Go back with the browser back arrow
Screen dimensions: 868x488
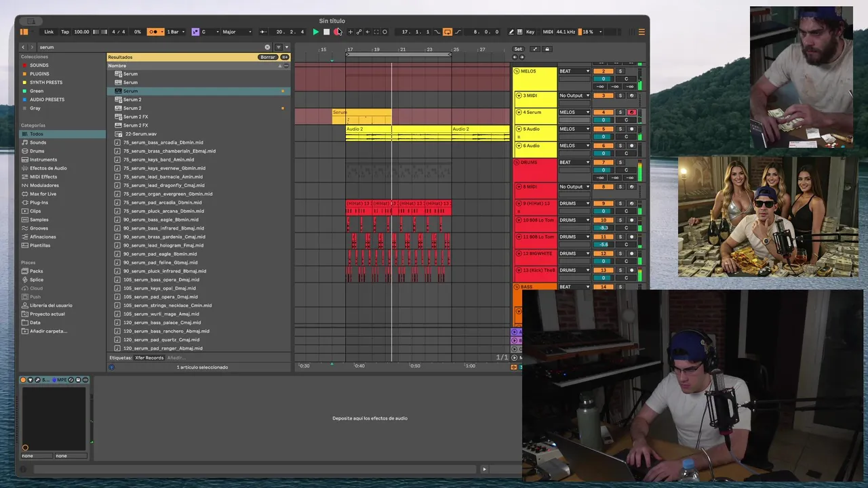(x=24, y=47)
